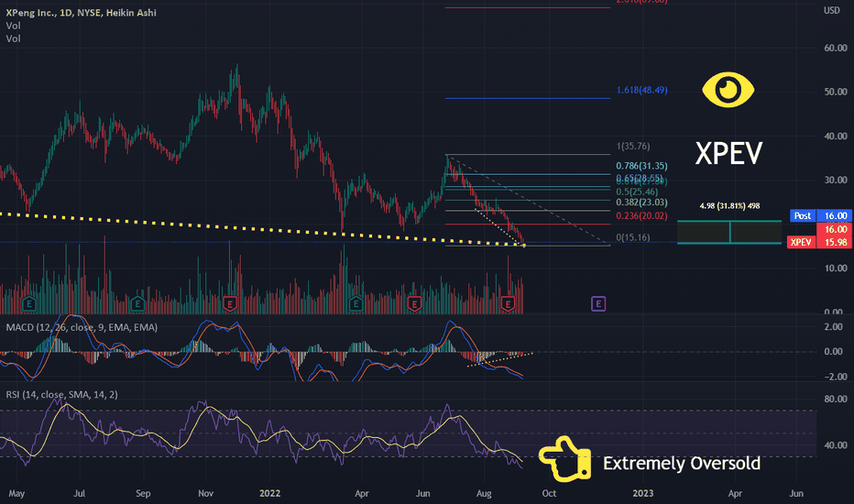Click the USD currency label on price axis
The height and width of the screenshot is (504, 854).
coord(832,10)
